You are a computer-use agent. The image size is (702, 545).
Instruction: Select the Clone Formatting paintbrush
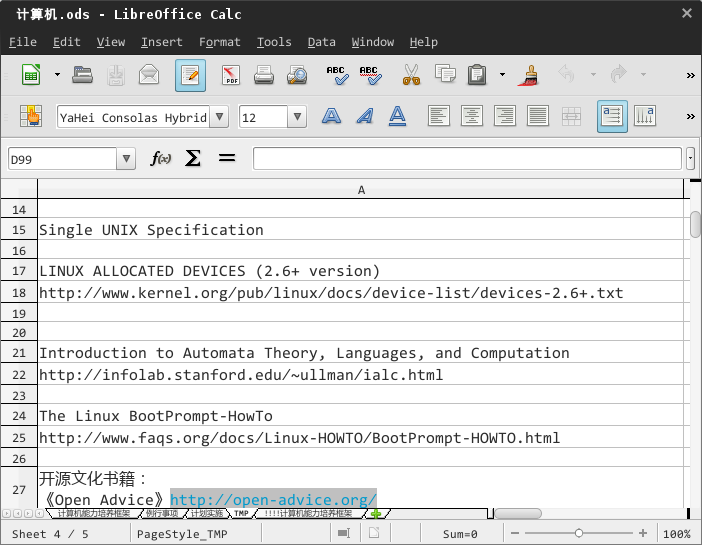tap(528, 75)
